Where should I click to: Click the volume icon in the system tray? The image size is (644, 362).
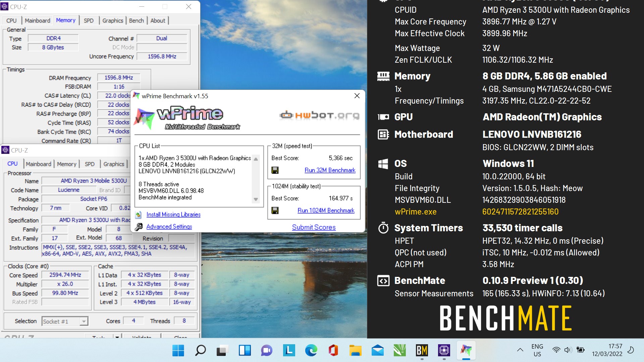pos(568,350)
